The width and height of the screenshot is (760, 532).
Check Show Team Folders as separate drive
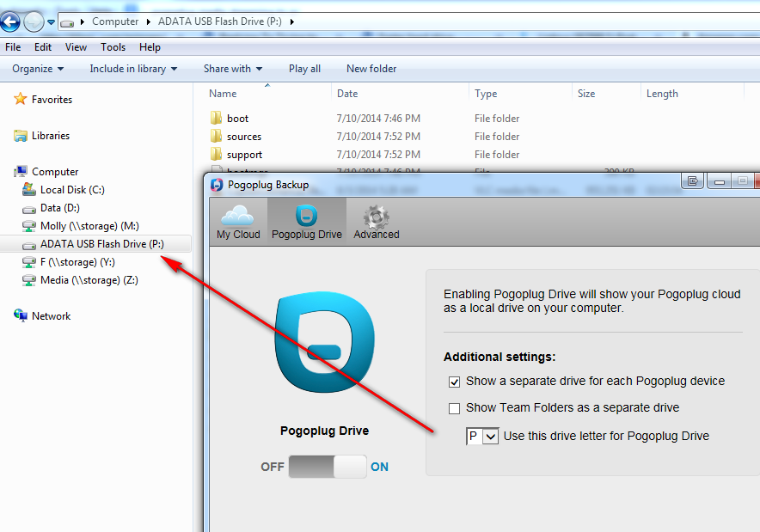tap(454, 408)
